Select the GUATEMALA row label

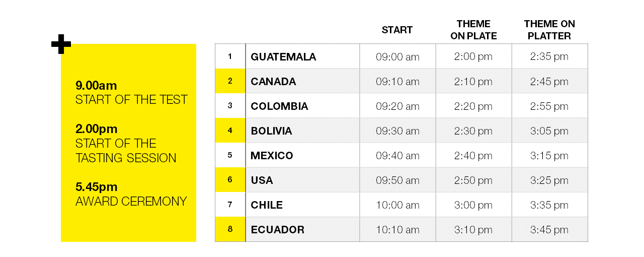tap(283, 56)
